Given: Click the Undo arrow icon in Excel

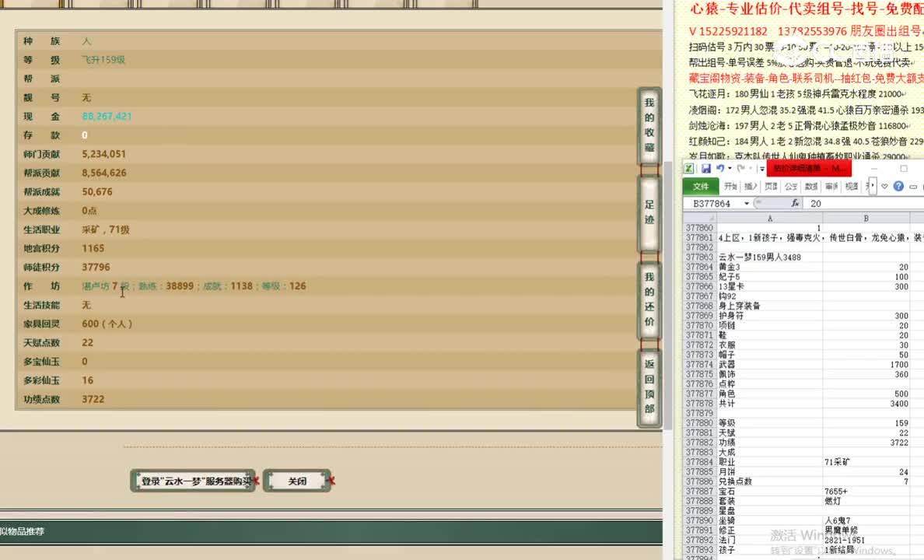Looking at the screenshot, I should tap(721, 166).
